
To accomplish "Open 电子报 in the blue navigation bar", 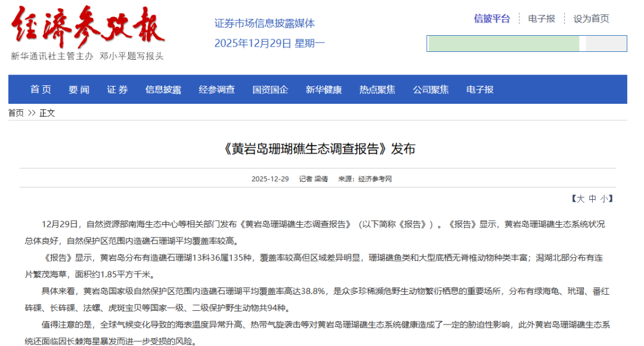I will click(x=480, y=89).
